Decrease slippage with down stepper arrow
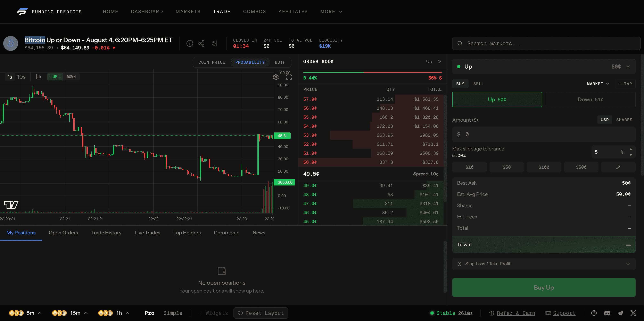 point(631,155)
